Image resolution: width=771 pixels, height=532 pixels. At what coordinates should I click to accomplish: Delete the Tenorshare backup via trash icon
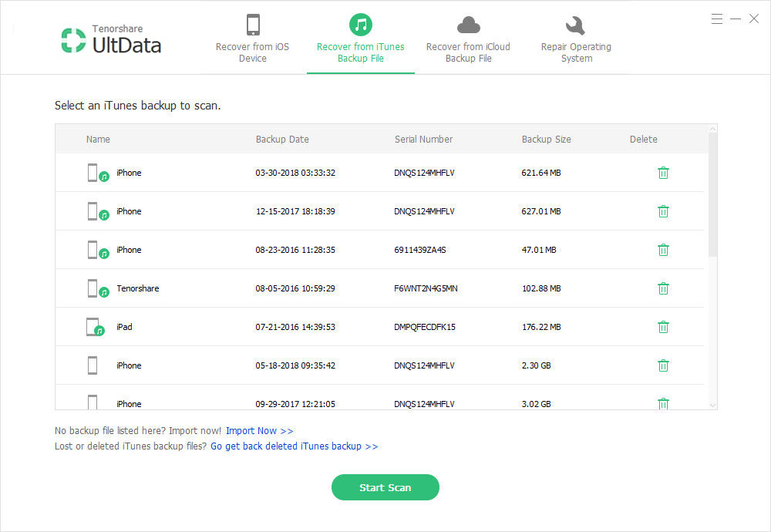(663, 288)
